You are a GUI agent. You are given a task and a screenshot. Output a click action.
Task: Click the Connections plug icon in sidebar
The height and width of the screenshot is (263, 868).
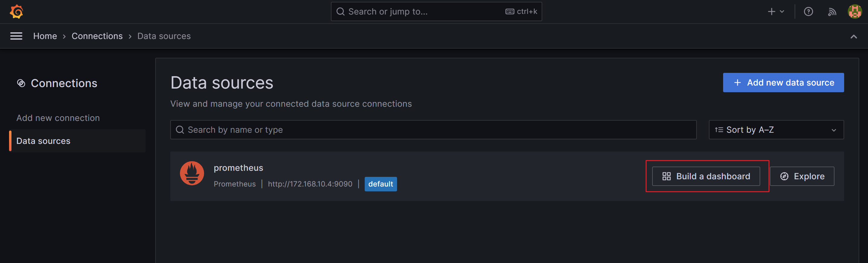pos(21,83)
